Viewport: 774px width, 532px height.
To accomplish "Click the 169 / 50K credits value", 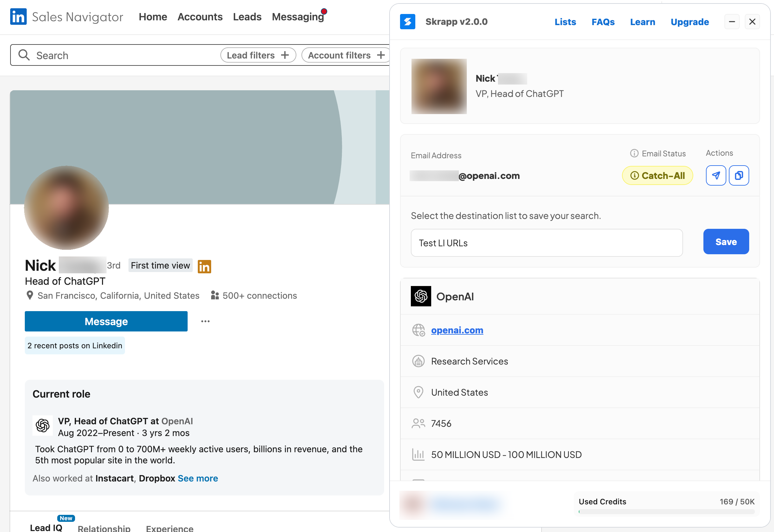I will 737,501.
